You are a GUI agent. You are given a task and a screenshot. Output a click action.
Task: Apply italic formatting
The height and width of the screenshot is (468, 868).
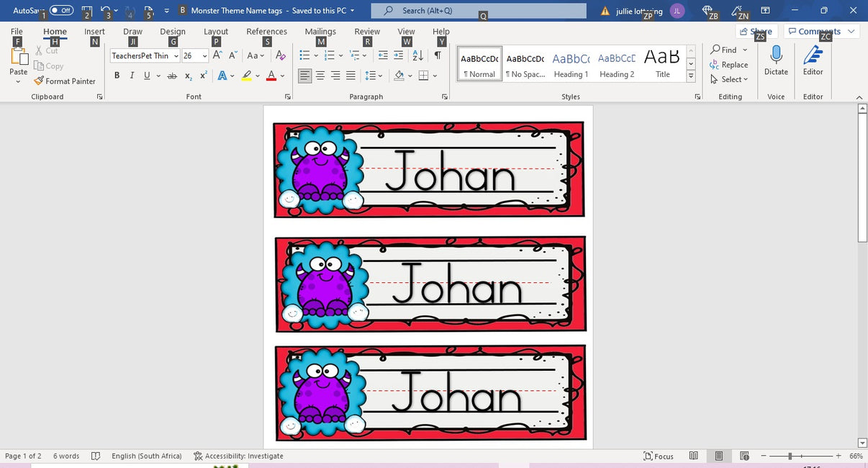[x=132, y=75]
